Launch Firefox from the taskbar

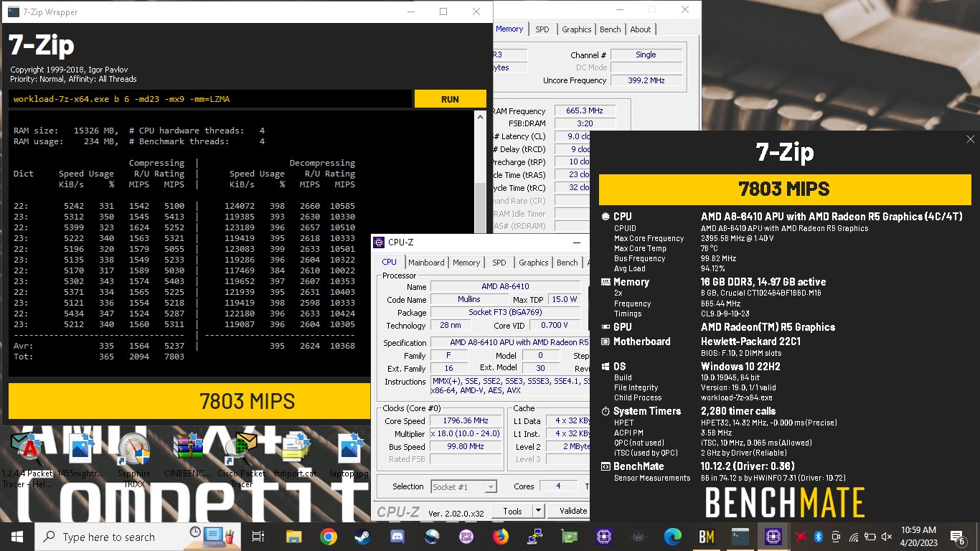click(501, 537)
